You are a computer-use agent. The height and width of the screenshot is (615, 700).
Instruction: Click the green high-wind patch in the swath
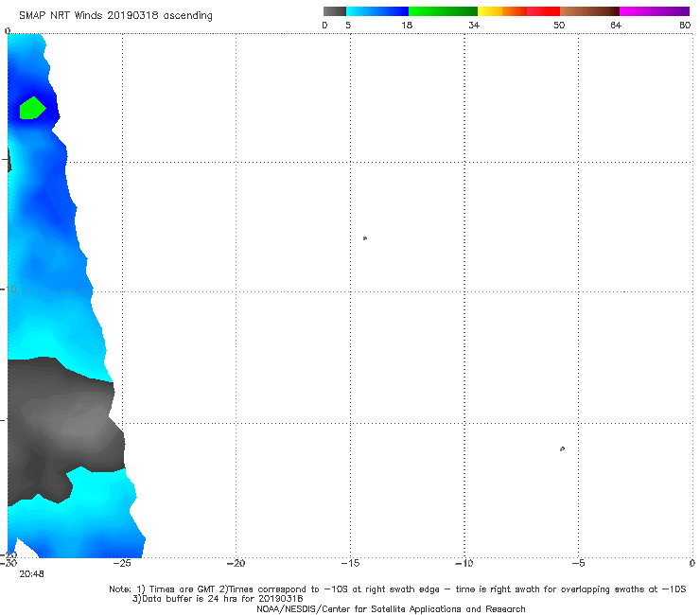tap(32, 109)
